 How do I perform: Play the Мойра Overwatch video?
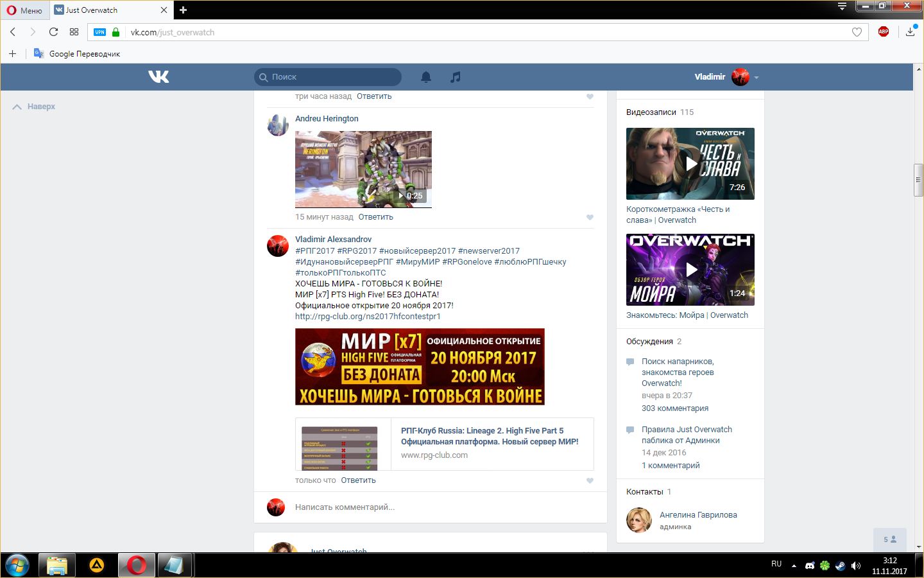[x=690, y=270]
